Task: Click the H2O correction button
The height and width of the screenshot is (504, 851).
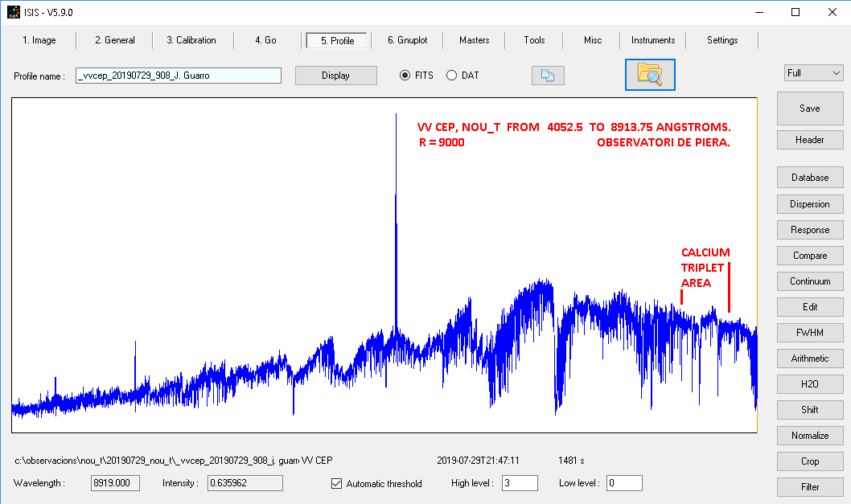Action: [x=809, y=384]
